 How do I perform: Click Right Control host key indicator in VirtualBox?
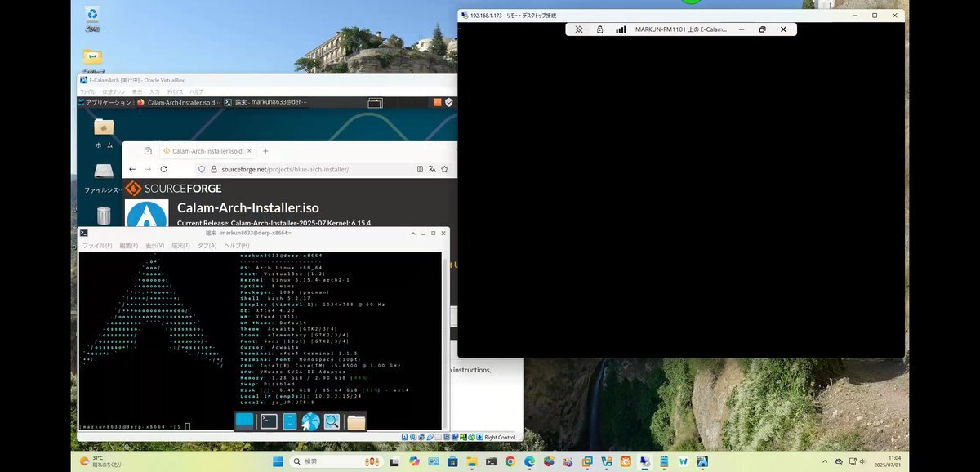499,437
